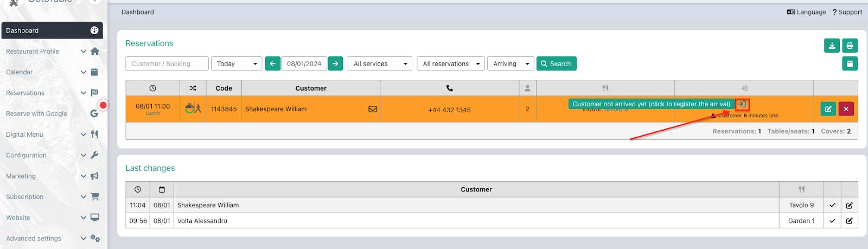Go to next day arrow

[336, 64]
